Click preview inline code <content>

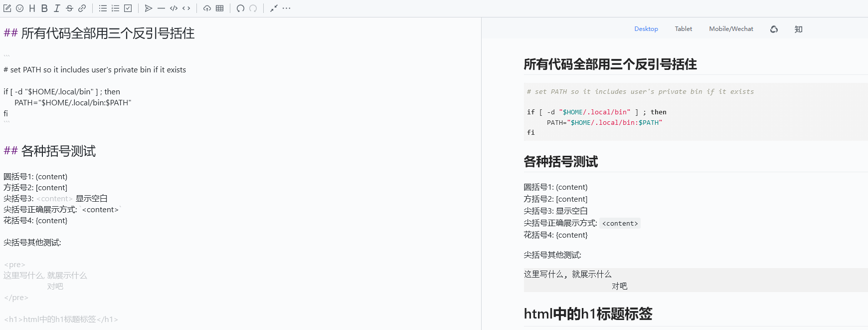coord(620,224)
